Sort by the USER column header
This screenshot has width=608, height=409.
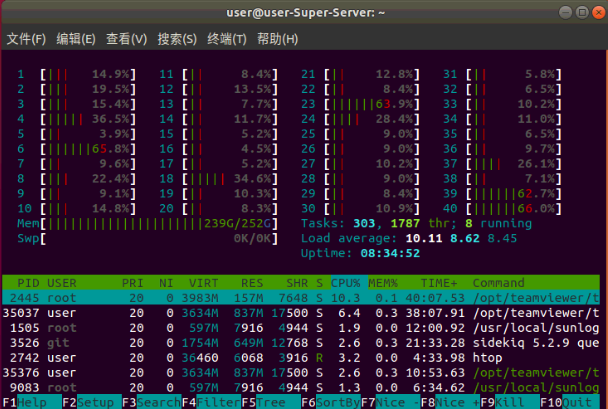coord(62,283)
